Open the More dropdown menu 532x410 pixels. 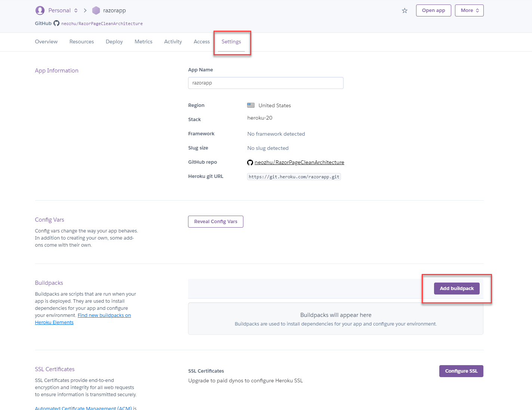469,10
